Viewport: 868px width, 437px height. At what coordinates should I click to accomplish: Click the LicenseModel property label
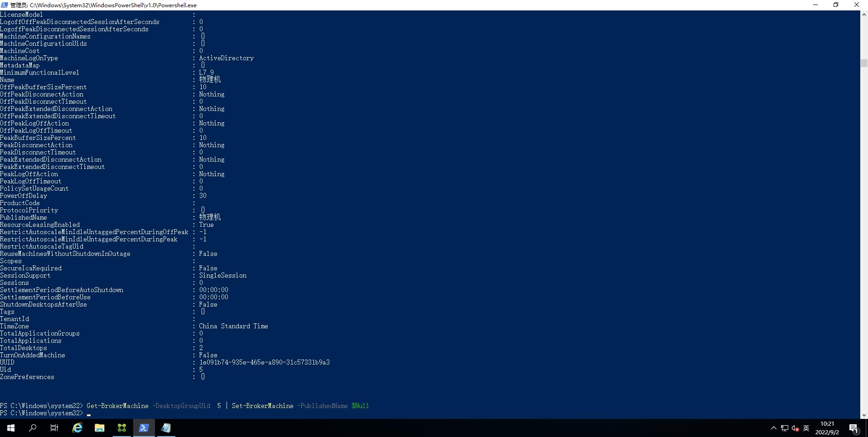coord(21,14)
